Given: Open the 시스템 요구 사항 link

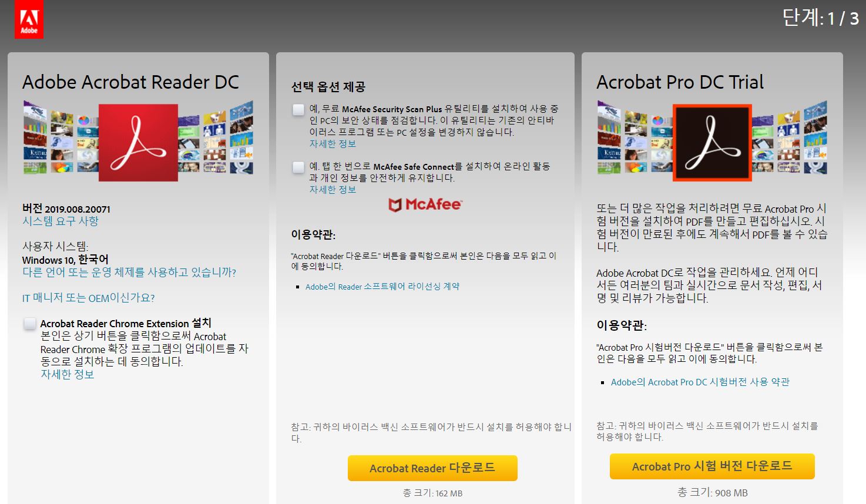Looking at the screenshot, I should pyautogui.click(x=61, y=221).
